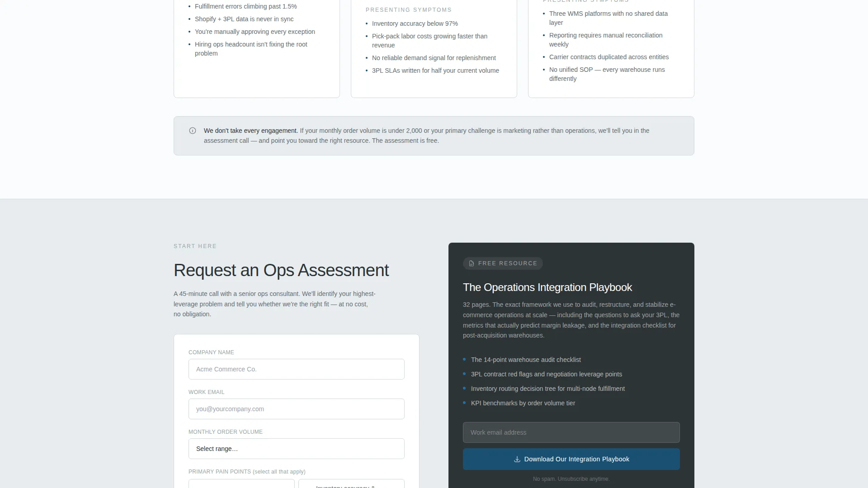Click the info icon in the engagement notice
The width and height of the screenshot is (868, 488).
tap(193, 131)
